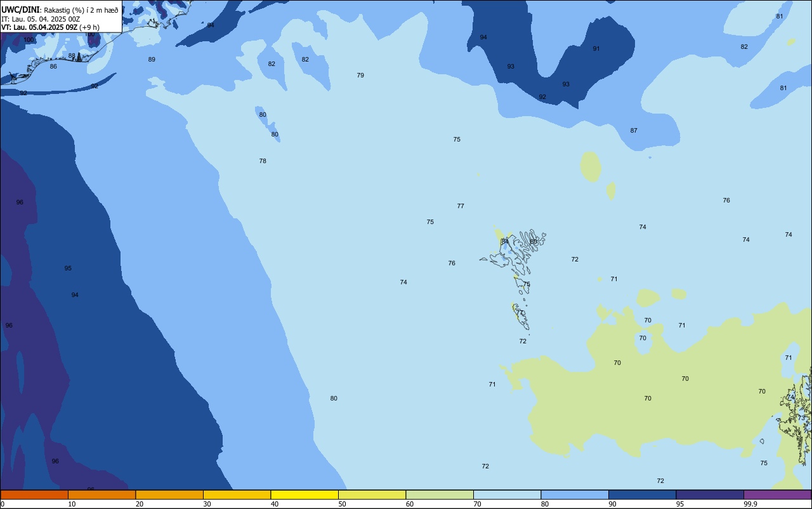Click the 'Rakastig (%) í 2 m hæð' label
The image size is (812, 509).
click(x=81, y=10)
